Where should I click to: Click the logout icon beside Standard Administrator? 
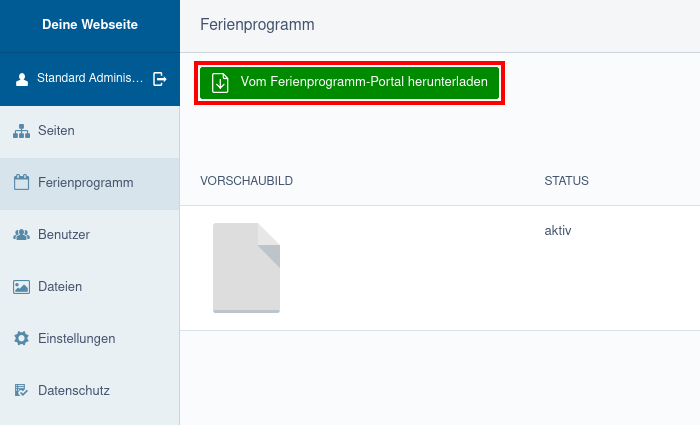coord(159,79)
